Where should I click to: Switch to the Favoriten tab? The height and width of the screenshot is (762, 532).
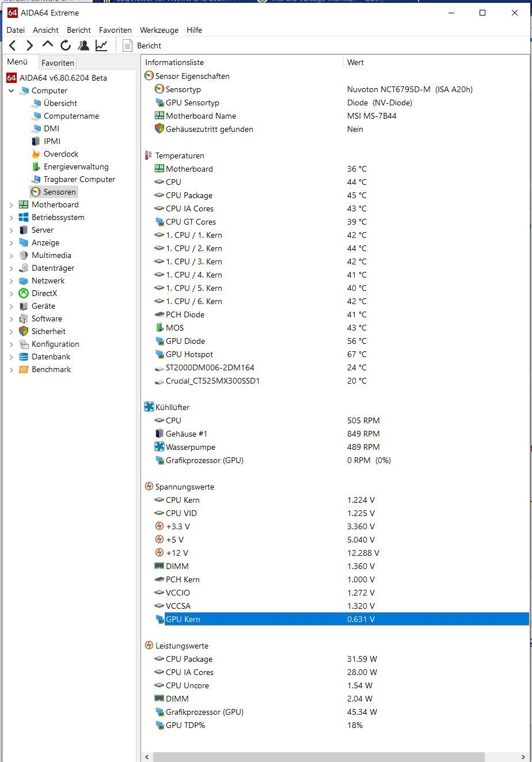pos(58,63)
